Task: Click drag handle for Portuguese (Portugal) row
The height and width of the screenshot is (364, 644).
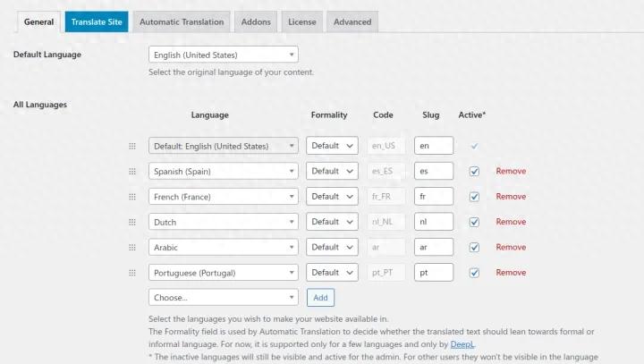Action: 132,273
